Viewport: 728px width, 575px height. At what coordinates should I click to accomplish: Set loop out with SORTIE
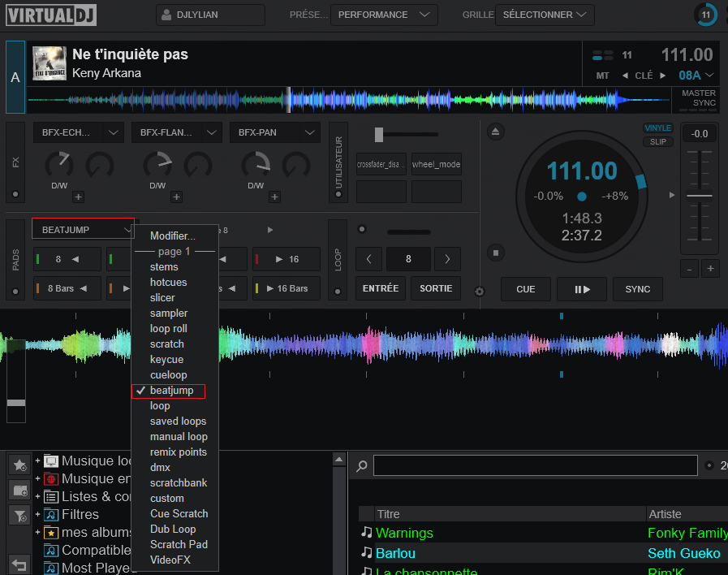tap(436, 288)
